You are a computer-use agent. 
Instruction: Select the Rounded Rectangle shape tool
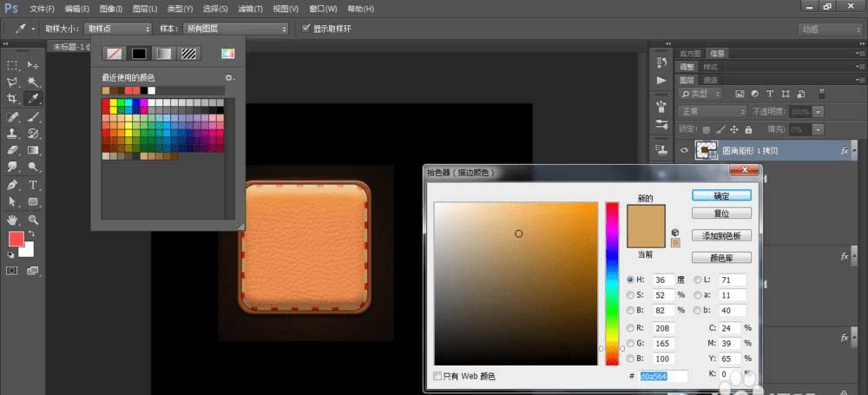33,201
